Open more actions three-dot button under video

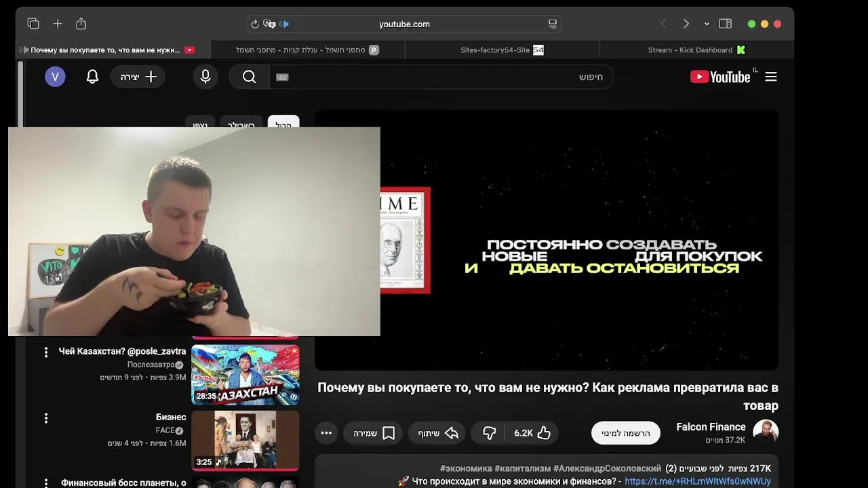tap(326, 433)
